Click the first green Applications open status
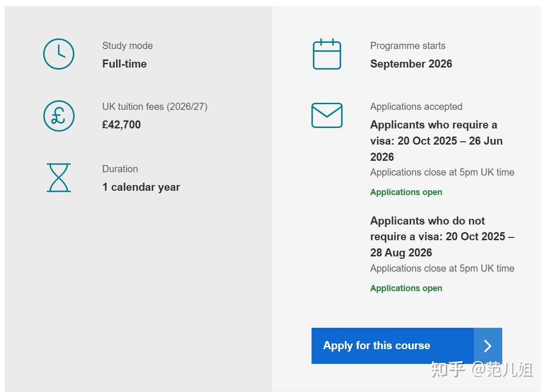 tap(406, 192)
